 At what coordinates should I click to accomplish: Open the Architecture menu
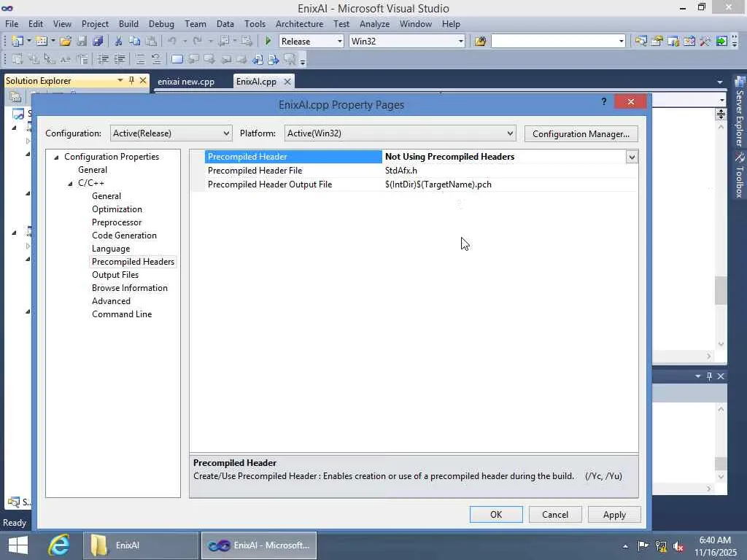[x=299, y=24]
